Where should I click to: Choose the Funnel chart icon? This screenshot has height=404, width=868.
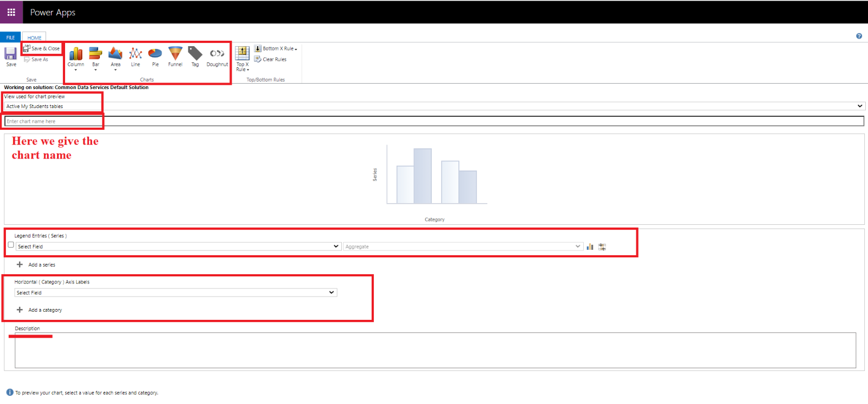click(175, 54)
